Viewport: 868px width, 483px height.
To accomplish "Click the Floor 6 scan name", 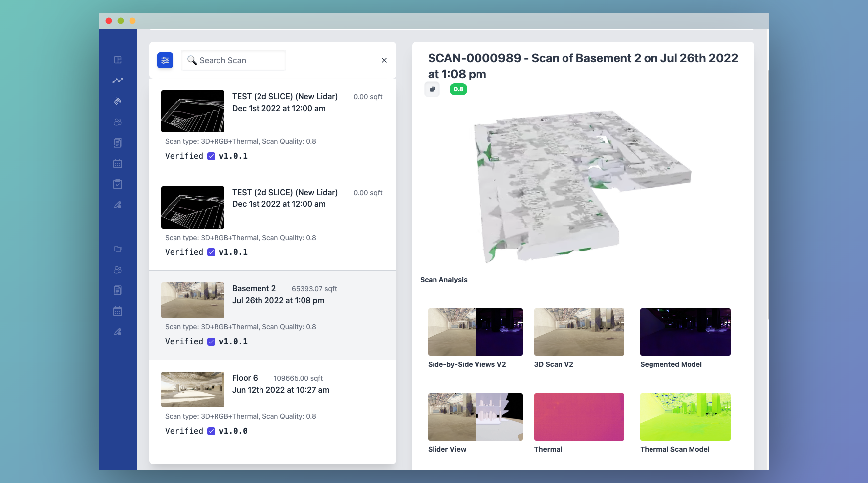I will point(245,378).
